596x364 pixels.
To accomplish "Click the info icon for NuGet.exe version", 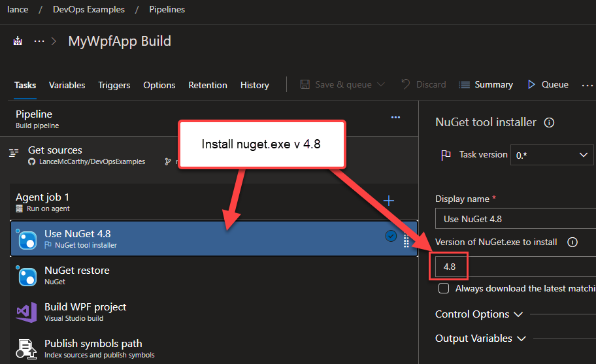I will pos(572,242).
